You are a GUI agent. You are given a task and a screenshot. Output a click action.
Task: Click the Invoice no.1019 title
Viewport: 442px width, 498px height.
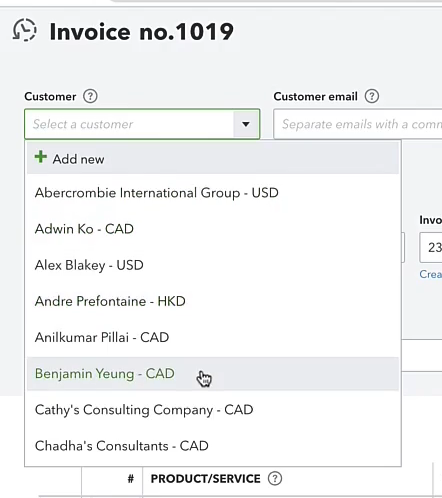[142, 32]
